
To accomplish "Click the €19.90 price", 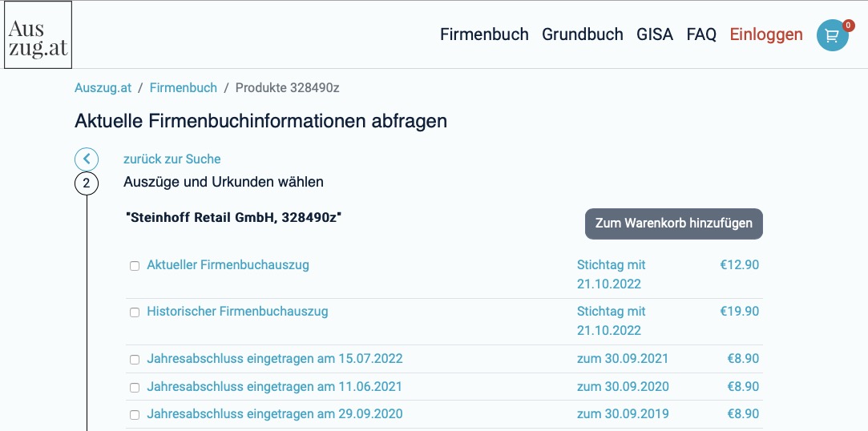I will click(x=740, y=312).
